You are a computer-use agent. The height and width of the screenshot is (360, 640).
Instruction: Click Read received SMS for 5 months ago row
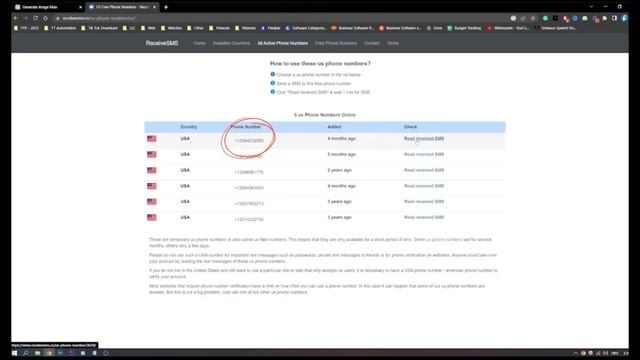[424, 154]
